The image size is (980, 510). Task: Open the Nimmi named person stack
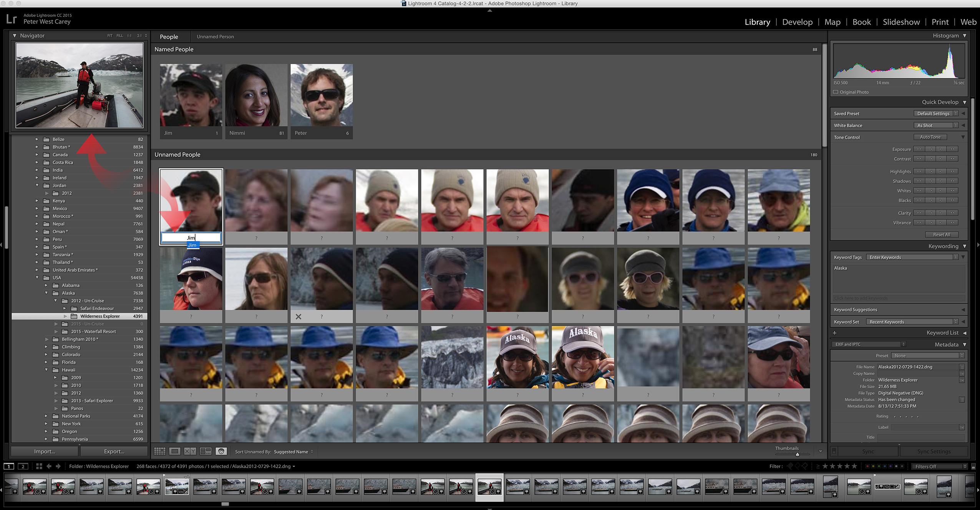(256, 101)
